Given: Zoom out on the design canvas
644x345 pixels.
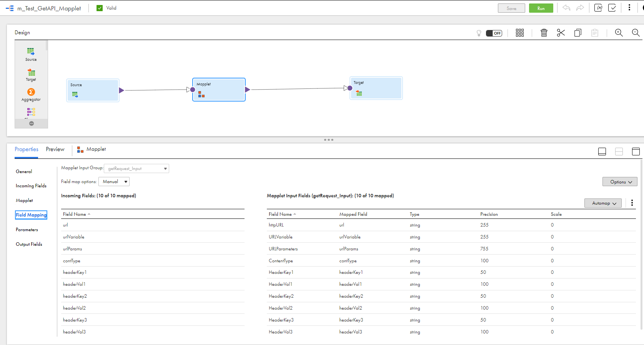Looking at the screenshot, I should (636, 33).
